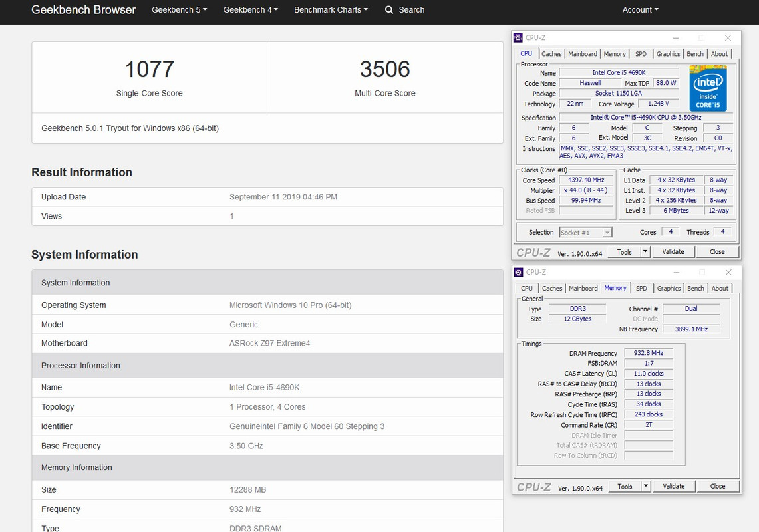Switch to SPD tab in top CPU-Z window
Viewport: 759px width, 532px height.
coord(641,54)
